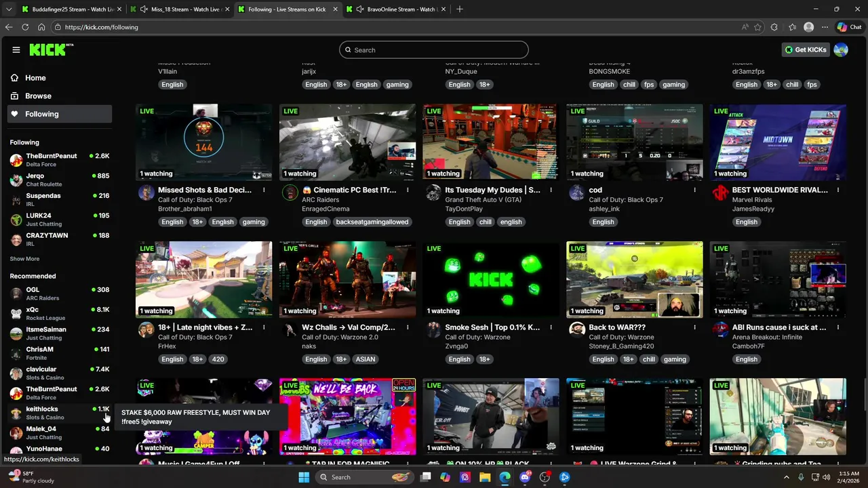
Task: Open OGL recommended channel
Action: pos(60,293)
